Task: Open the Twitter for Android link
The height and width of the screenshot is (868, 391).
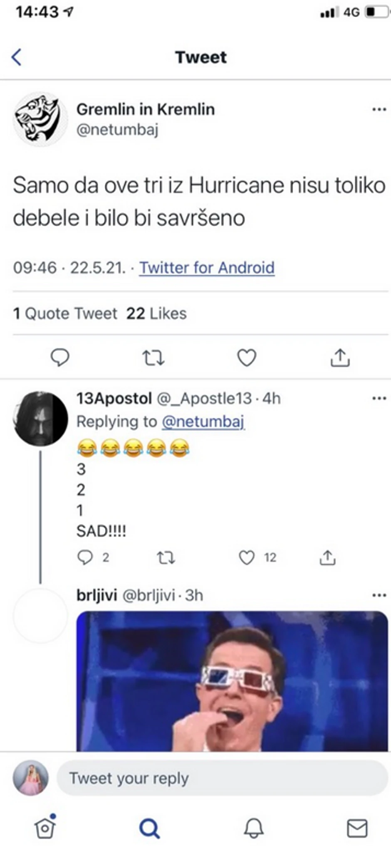Action: click(207, 268)
